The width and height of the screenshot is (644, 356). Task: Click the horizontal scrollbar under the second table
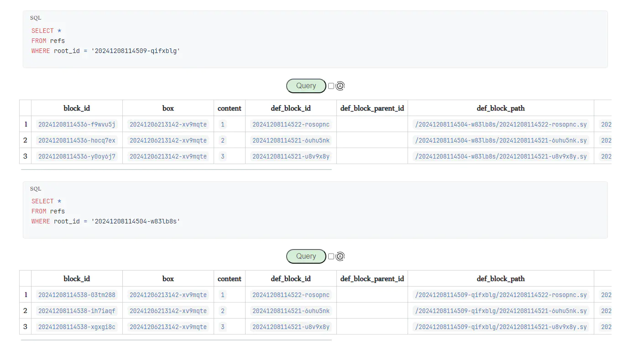[176, 340]
